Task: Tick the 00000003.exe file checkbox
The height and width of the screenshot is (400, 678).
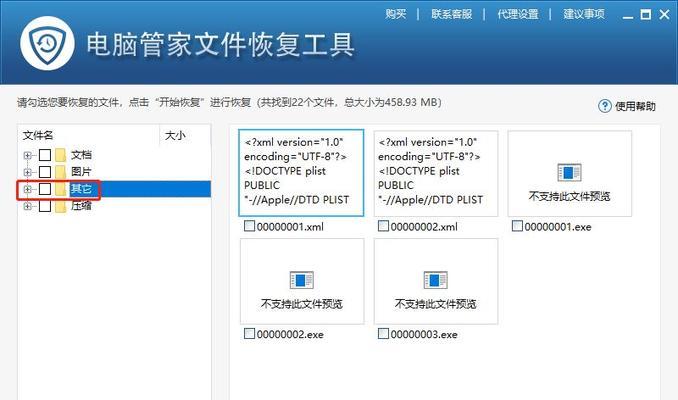Action: tap(383, 333)
